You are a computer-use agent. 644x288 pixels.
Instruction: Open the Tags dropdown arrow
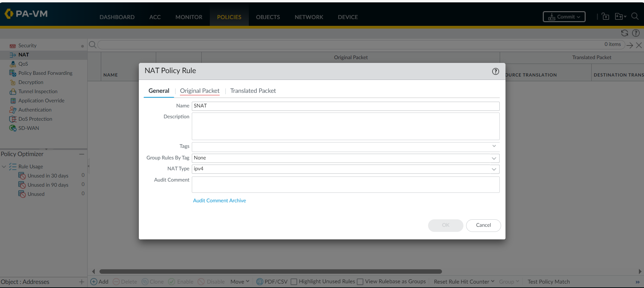(494, 146)
